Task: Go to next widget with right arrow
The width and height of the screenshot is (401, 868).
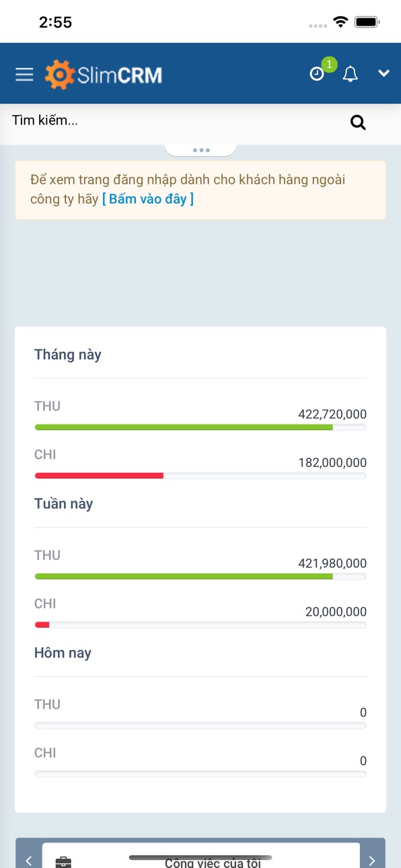Action: (372, 860)
